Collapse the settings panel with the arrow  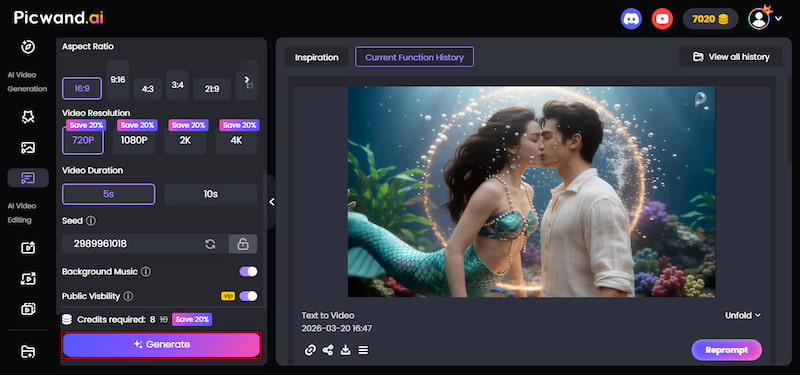point(271,202)
